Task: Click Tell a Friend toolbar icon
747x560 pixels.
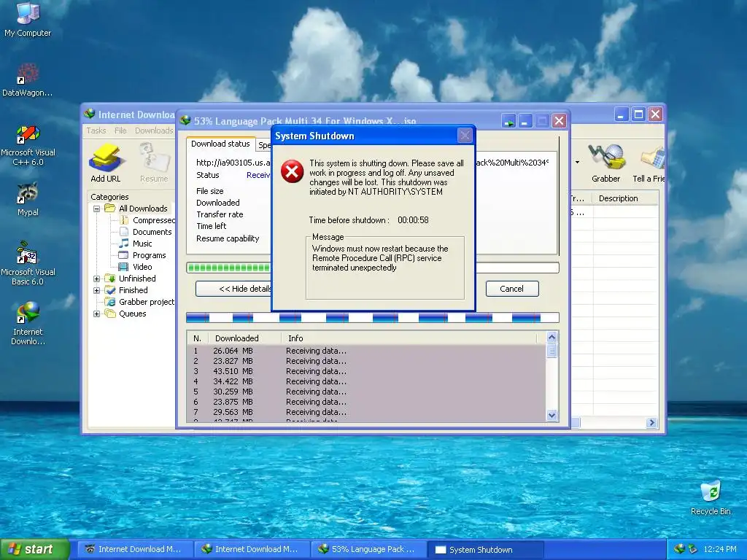Action: tap(649, 163)
